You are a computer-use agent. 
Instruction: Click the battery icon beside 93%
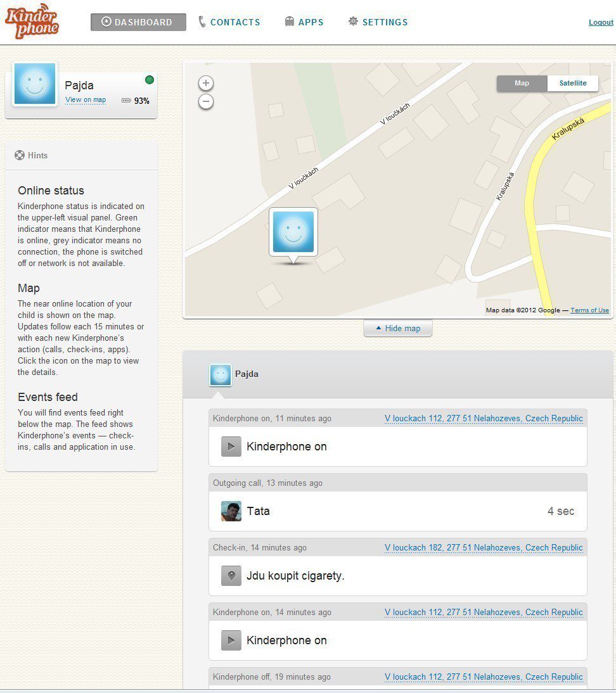coord(126,101)
